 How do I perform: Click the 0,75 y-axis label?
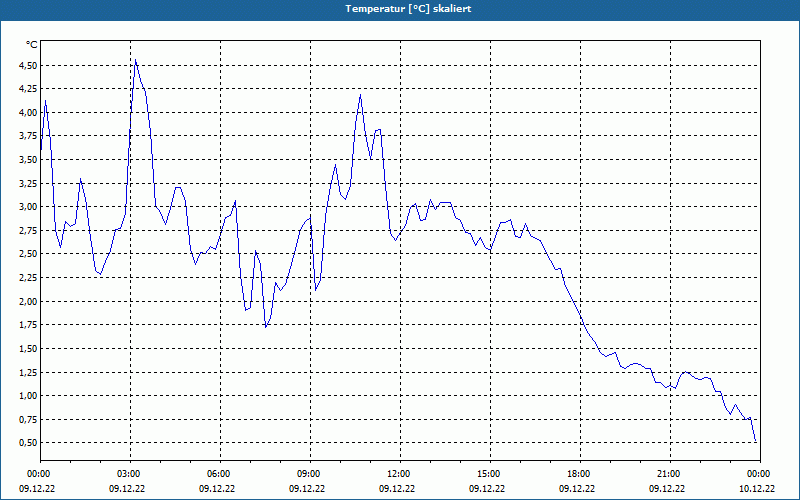[29, 419]
